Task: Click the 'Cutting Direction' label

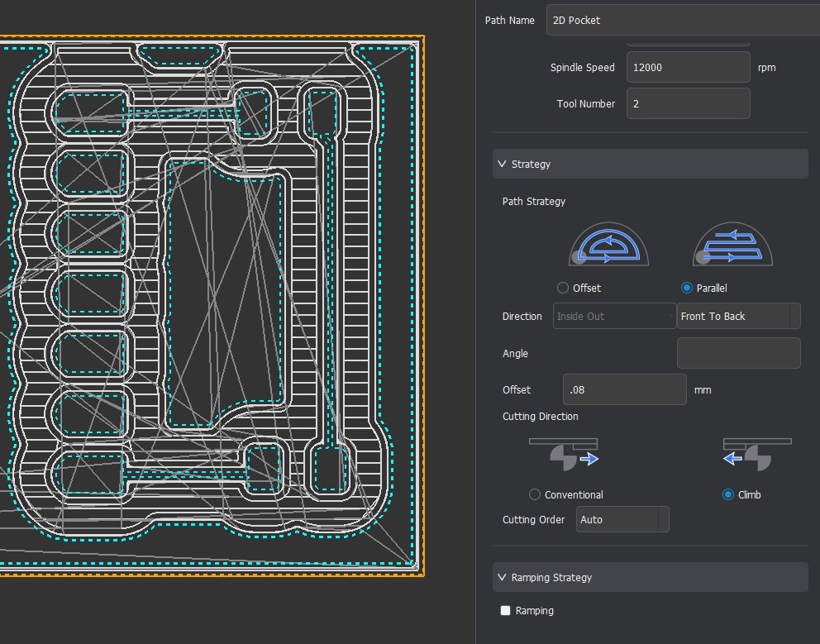Action: (541, 417)
